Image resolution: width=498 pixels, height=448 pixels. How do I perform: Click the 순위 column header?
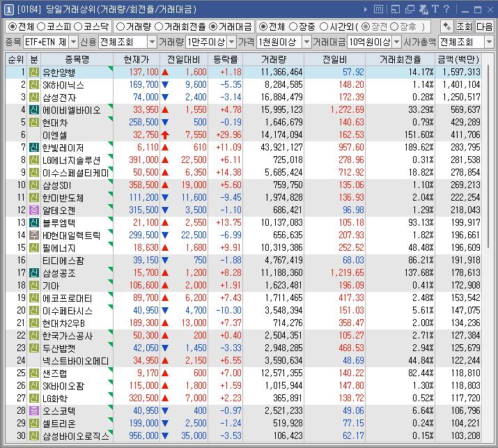[16, 59]
